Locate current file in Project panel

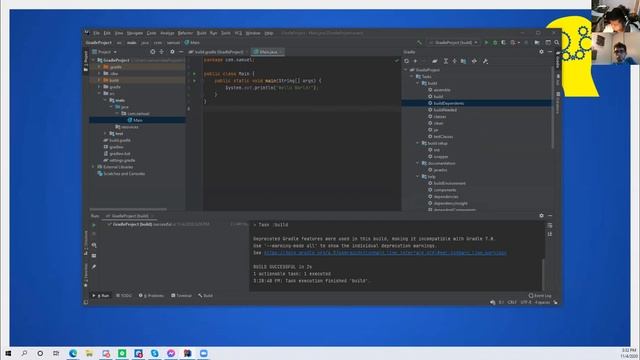(x=153, y=52)
